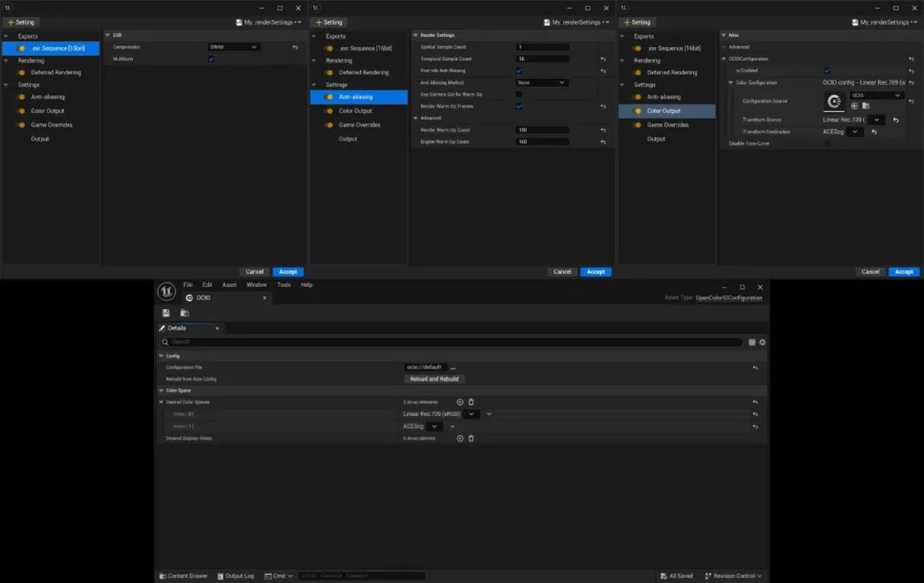Click the Unreal Engine logo in OCIO editor
The image size is (924, 583).
point(167,291)
